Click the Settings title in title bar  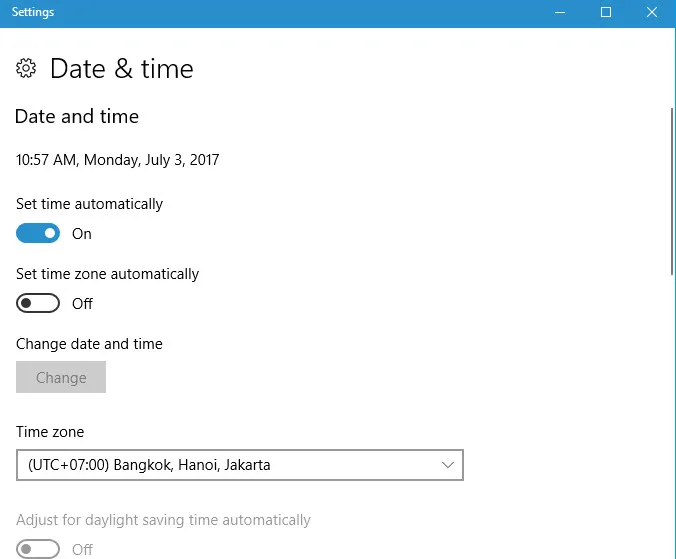pos(33,13)
